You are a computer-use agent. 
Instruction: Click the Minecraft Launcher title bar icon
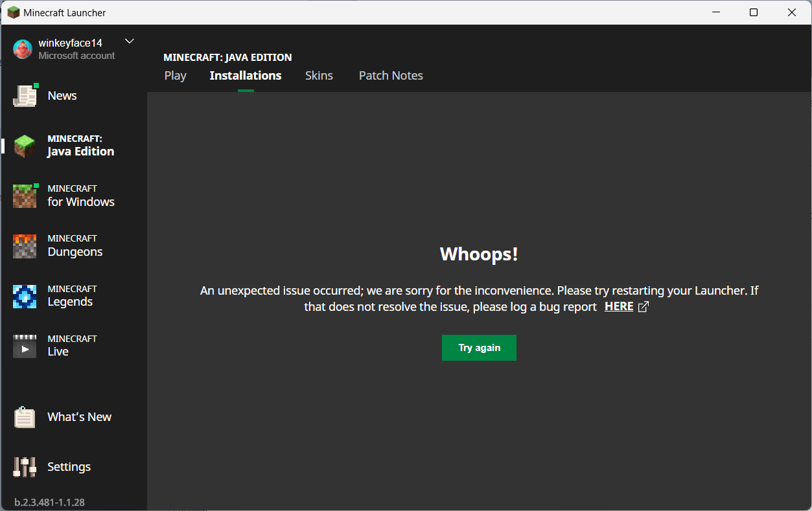(x=14, y=12)
